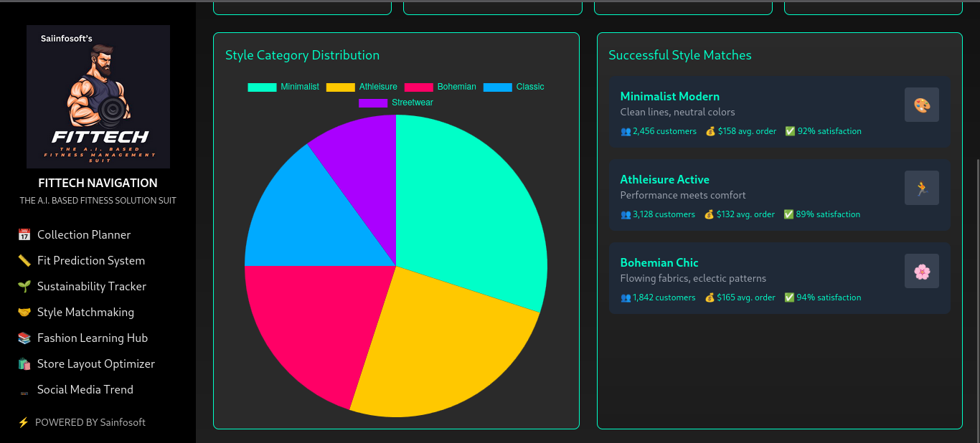Hide the Bohemian series via legend
This screenshot has height=443, width=980.
pyautogui.click(x=440, y=87)
